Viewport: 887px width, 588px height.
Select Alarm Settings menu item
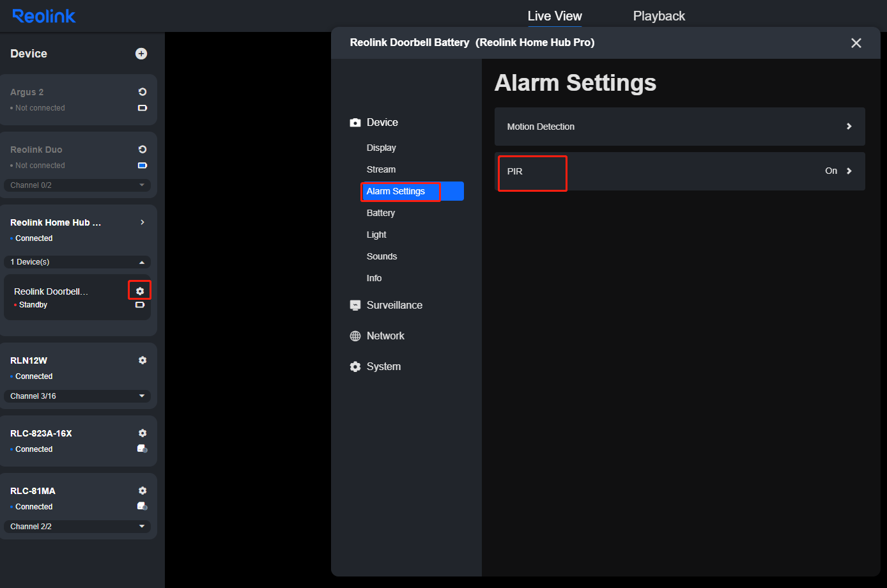pos(412,191)
